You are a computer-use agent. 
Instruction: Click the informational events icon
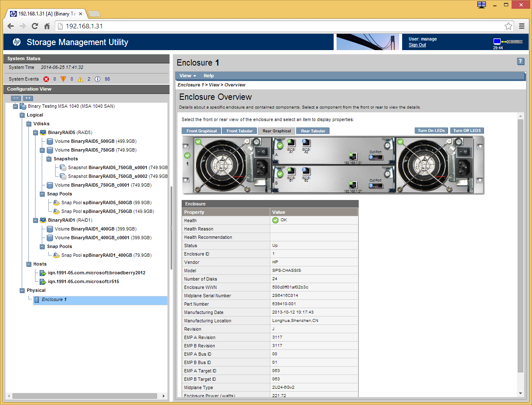[97, 79]
